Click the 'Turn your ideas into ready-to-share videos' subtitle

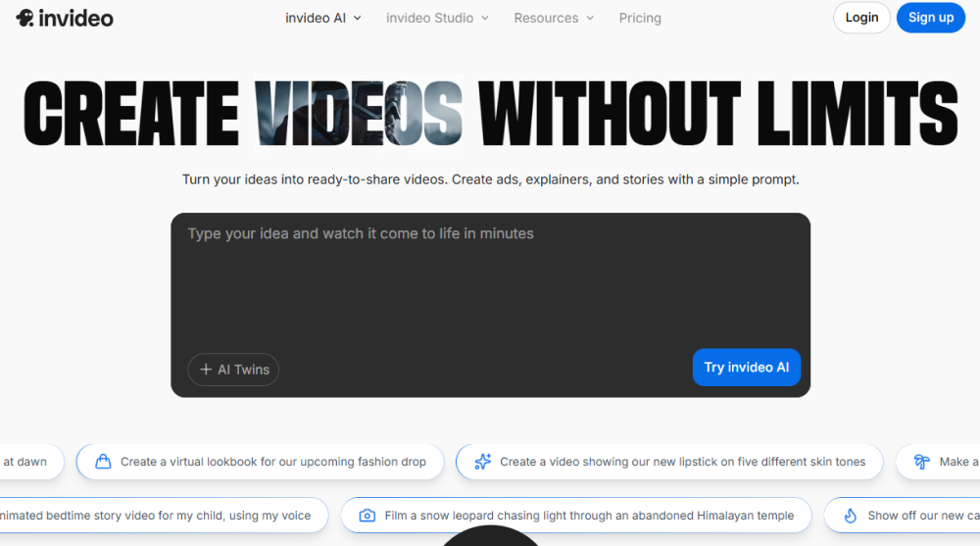pyautogui.click(x=491, y=179)
